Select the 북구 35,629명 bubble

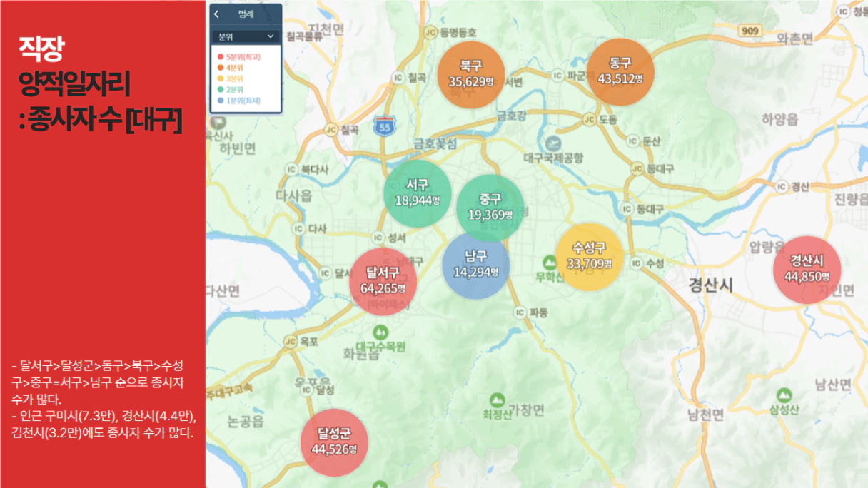[472, 74]
